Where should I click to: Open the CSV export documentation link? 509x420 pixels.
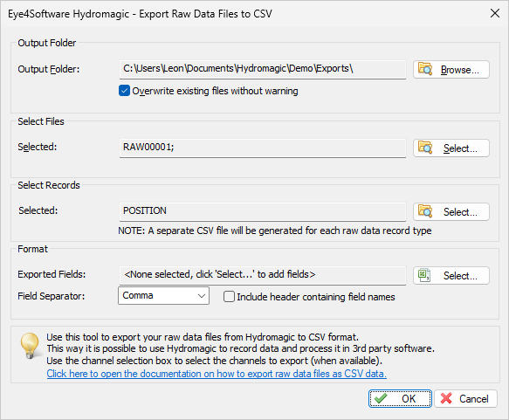217,374
